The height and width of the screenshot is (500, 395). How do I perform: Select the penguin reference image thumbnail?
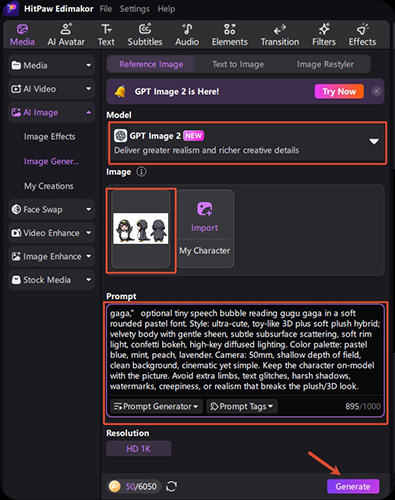(x=141, y=229)
